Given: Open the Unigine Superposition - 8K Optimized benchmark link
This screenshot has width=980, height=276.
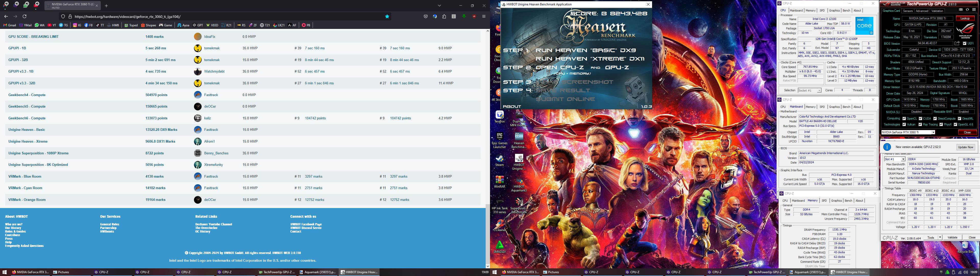Looking at the screenshot, I should 38,165.
